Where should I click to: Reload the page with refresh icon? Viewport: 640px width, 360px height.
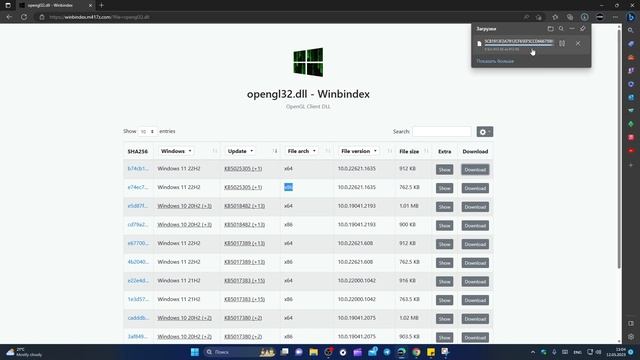coord(24,17)
